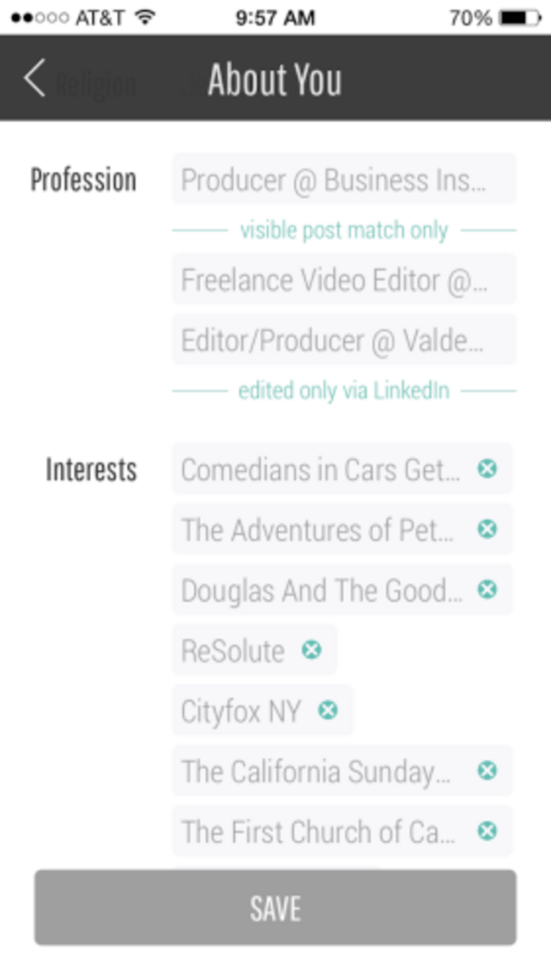Tap the battery icon in status bar
Viewport: 551px width, 980px height.
coord(520,18)
